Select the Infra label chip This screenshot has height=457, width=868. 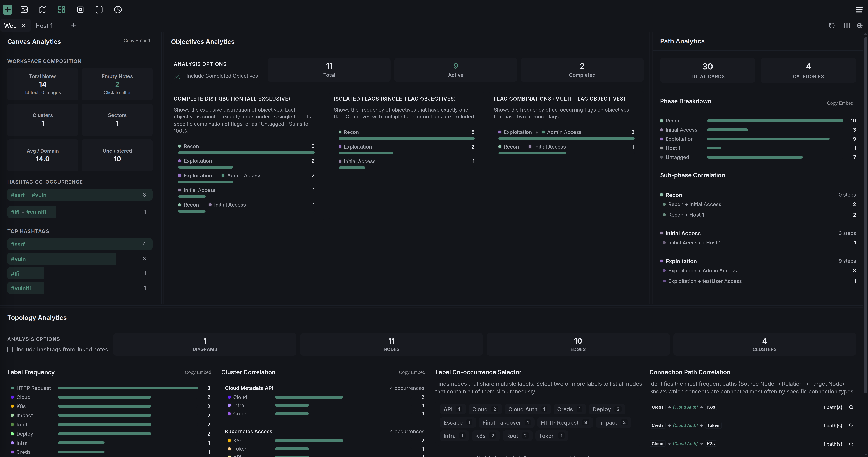pyautogui.click(x=454, y=436)
